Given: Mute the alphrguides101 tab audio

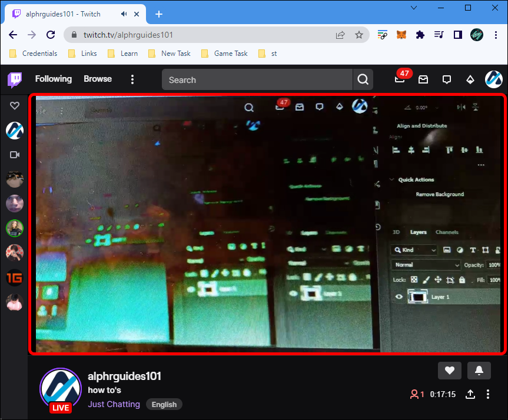Looking at the screenshot, I should click(x=124, y=14).
